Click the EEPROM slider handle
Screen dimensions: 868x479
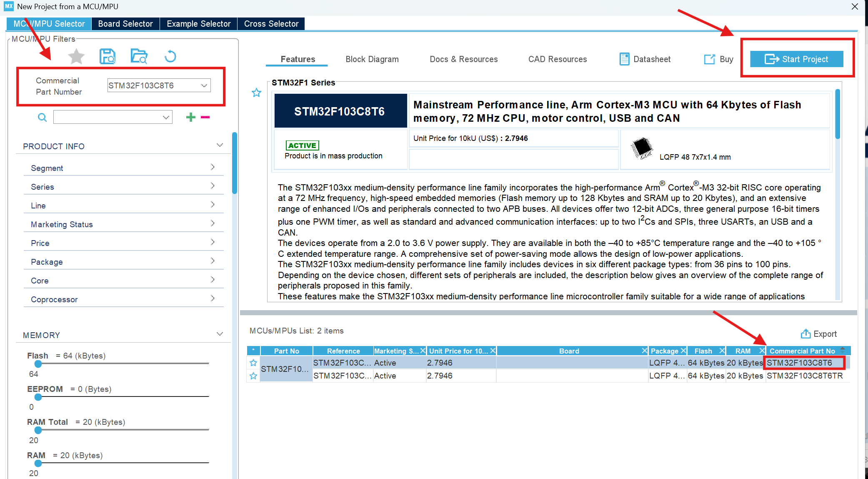(x=38, y=397)
